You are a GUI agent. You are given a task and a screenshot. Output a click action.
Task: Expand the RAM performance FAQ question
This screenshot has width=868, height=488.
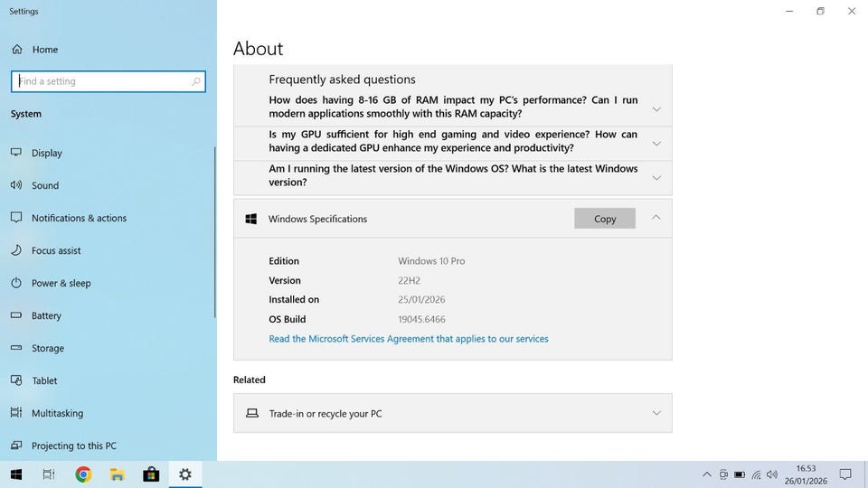656,108
